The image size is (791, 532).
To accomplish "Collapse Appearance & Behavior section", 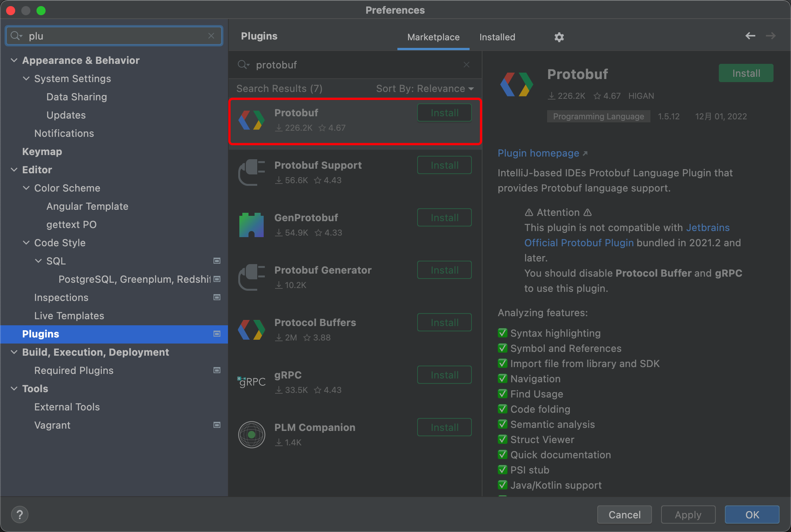I will [x=14, y=60].
